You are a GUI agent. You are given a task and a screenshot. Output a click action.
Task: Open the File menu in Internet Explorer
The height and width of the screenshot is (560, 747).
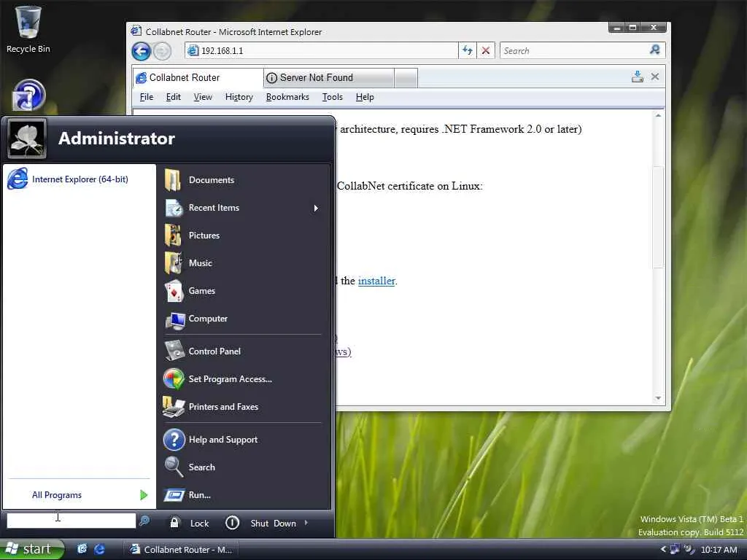[146, 97]
